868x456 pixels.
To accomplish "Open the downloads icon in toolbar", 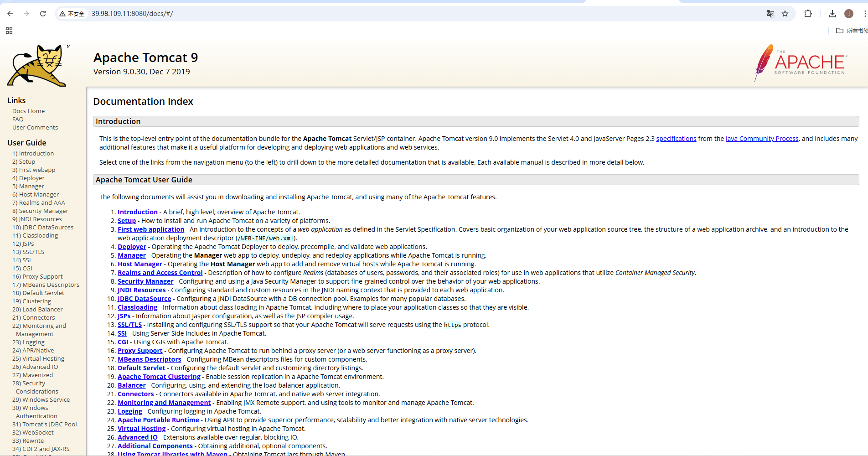I will point(832,14).
